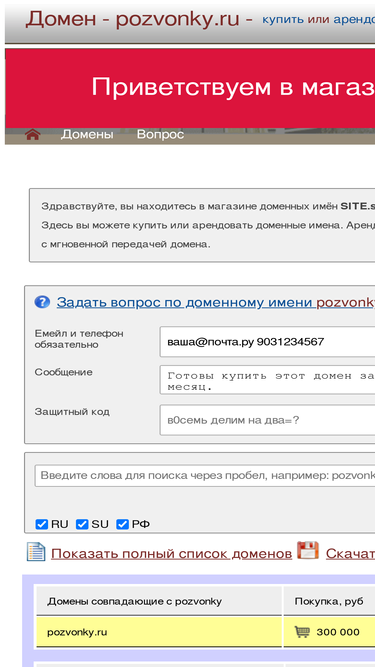Click shopping cart icon beside 300 000
Image resolution: width=375 pixels, height=667 pixels.
coord(302,632)
